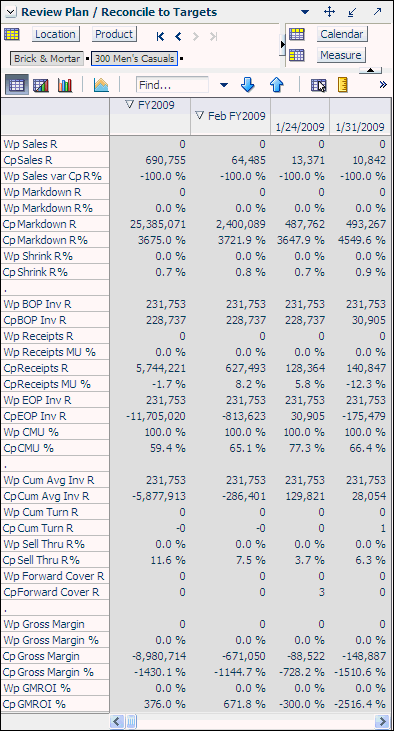The height and width of the screenshot is (731, 394).
Task: Click the Product dimension button
Action: coord(114,34)
